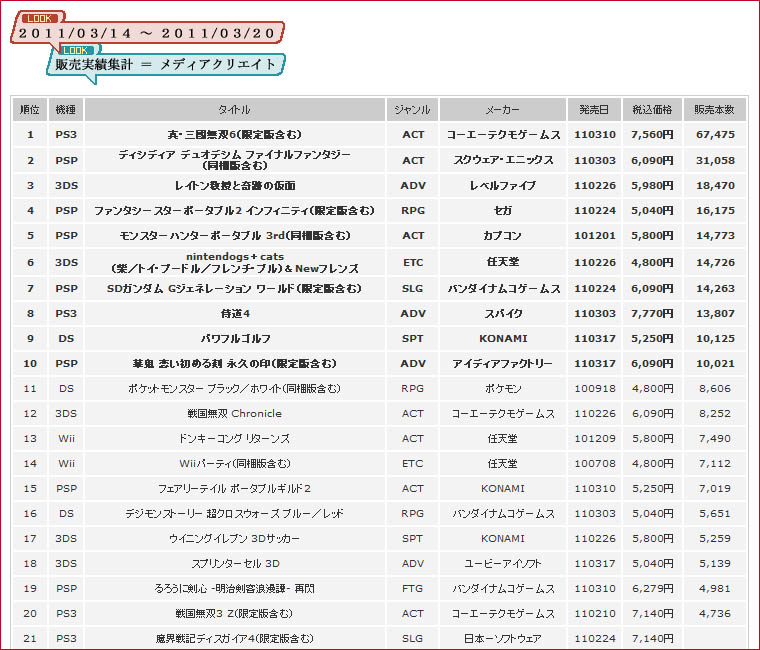Click the 販売実績集計 = メディアクリエイト banner
This screenshot has height=650, width=760.
point(166,64)
